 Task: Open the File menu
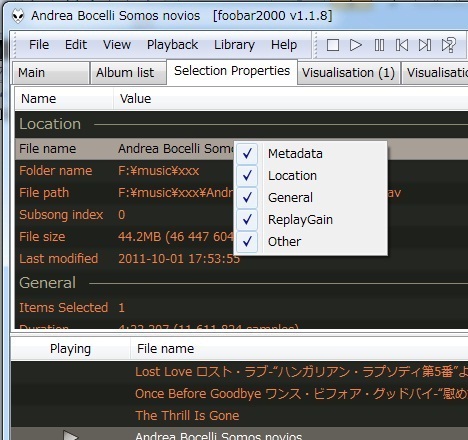point(39,45)
